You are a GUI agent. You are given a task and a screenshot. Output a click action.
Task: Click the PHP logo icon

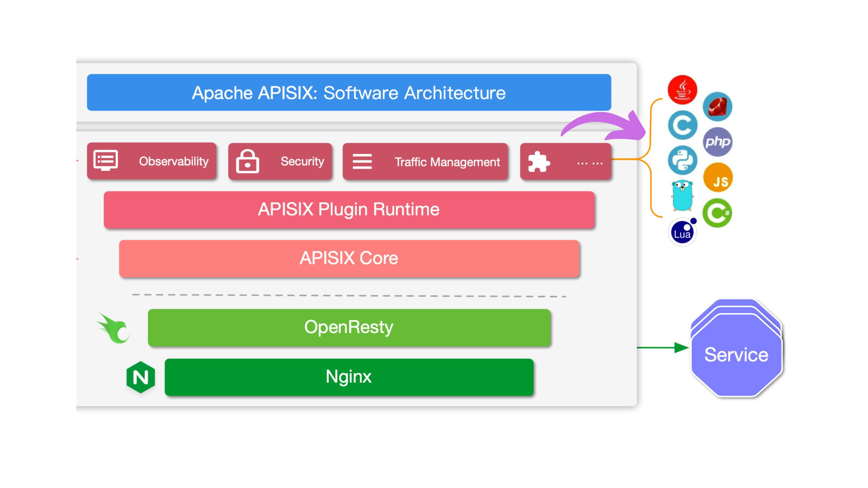tap(717, 142)
